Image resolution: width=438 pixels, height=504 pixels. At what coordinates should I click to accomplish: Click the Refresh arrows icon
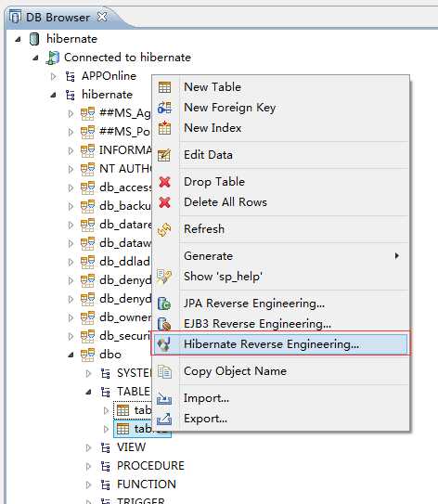(x=164, y=229)
